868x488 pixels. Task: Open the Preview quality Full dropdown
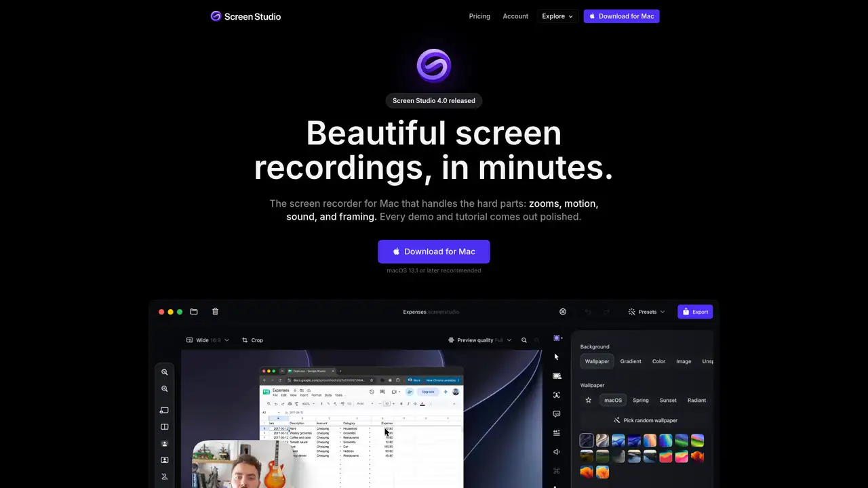click(x=480, y=340)
